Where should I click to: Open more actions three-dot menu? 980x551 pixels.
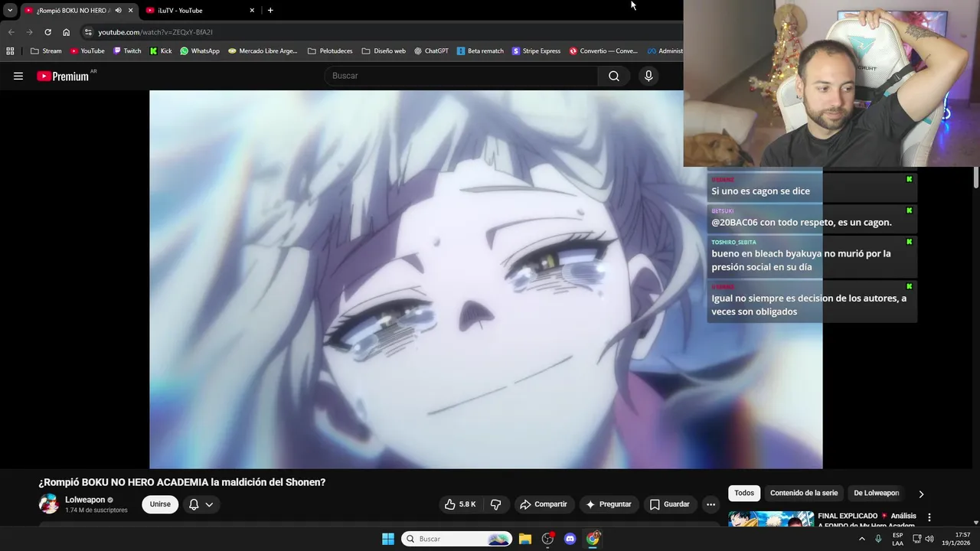pos(710,504)
